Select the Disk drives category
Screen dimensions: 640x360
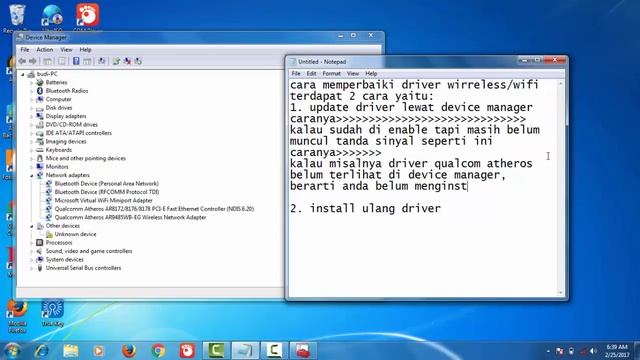[58, 108]
